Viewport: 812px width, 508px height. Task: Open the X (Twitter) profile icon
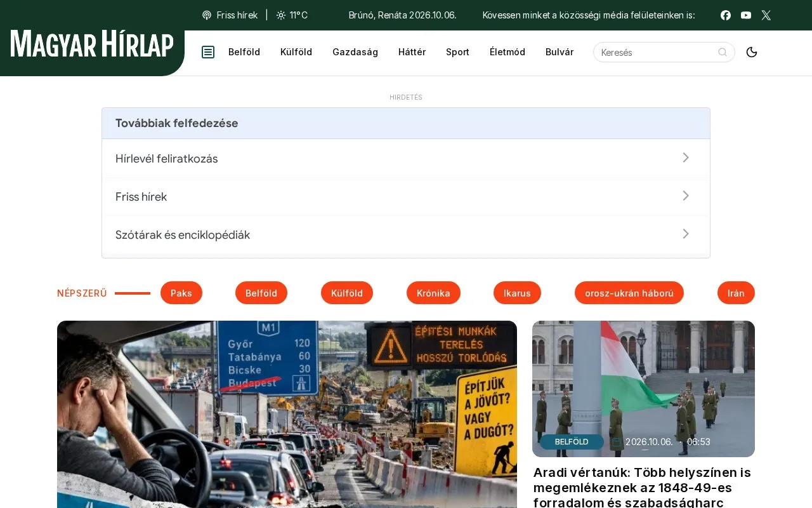click(x=766, y=15)
